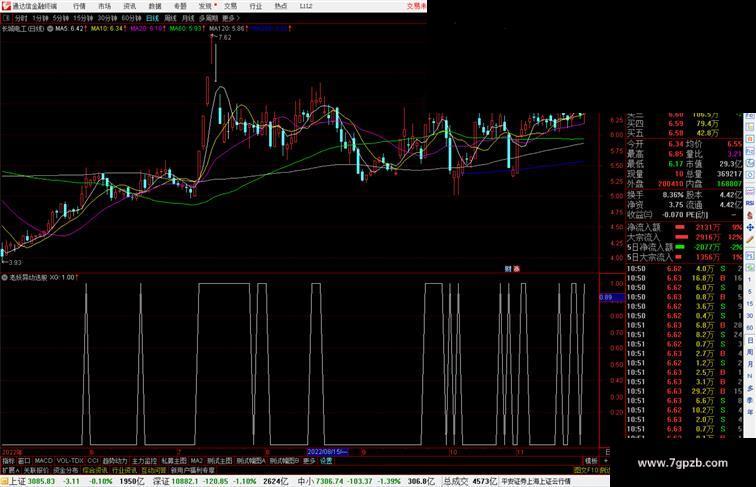
Task: Select the MA2 indicator tab
Action: pyautogui.click(x=196, y=461)
